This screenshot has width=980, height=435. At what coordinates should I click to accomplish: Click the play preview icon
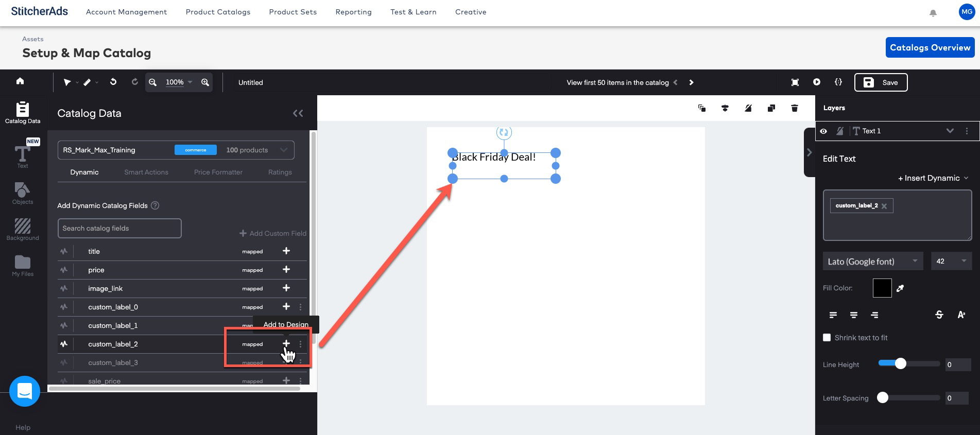click(x=817, y=82)
